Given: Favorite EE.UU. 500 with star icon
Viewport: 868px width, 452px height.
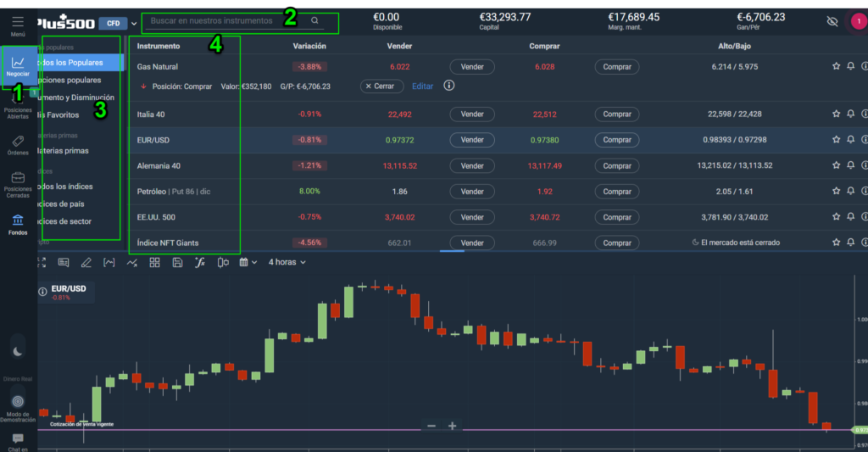Looking at the screenshot, I should point(836,216).
